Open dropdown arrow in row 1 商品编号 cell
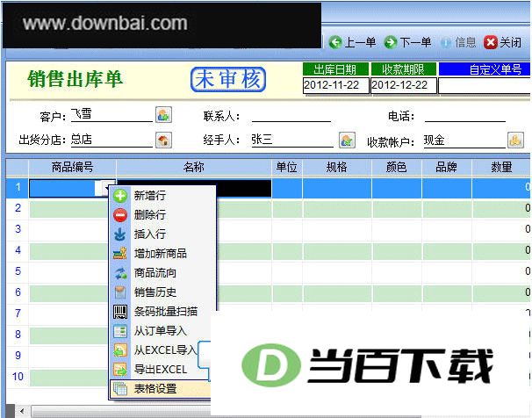The image size is (532, 418). click(105, 188)
